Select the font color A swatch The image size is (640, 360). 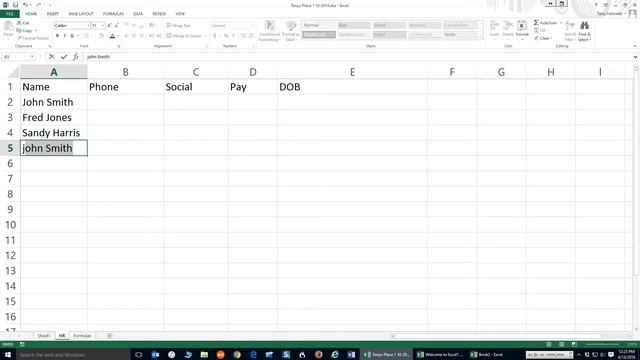112,36
